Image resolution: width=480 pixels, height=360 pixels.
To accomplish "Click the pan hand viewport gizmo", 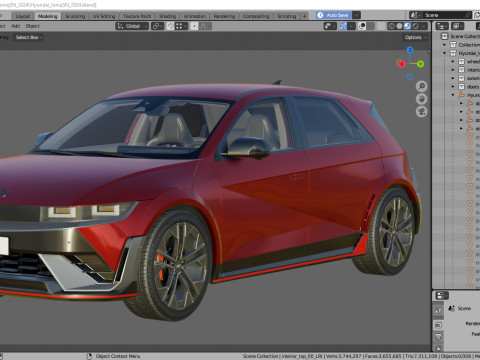I will 422,99.
